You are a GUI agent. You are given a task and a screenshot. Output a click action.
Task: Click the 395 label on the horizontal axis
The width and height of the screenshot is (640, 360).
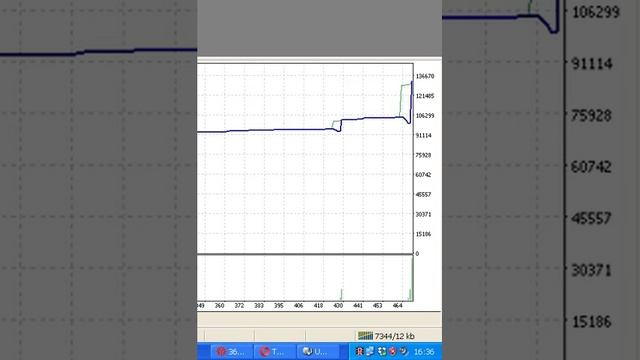click(x=279, y=305)
